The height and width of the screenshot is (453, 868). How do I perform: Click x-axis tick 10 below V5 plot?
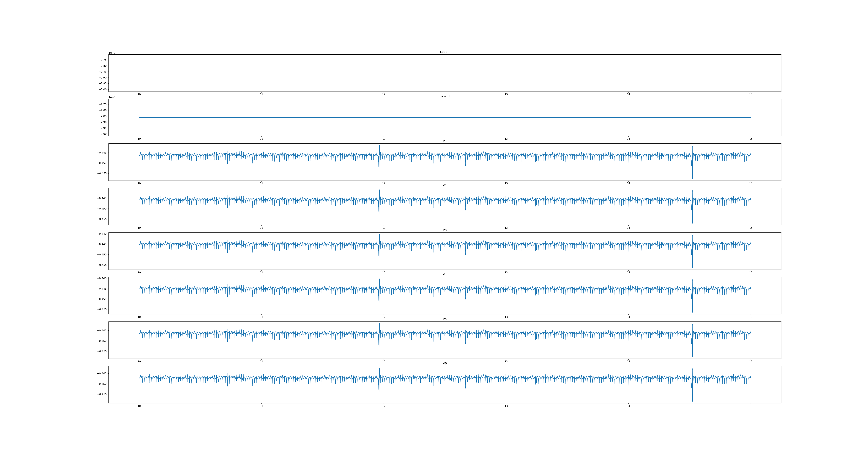[139, 361]
